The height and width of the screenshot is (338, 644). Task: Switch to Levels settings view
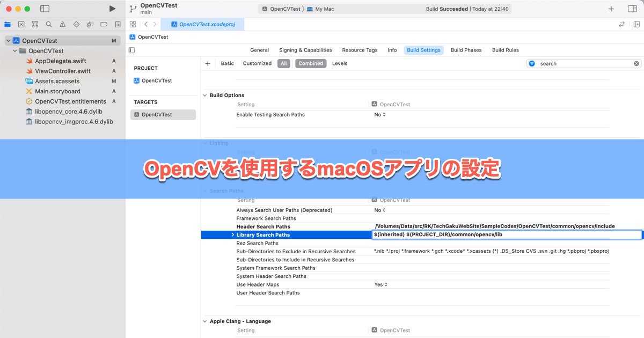(x=340, y=63)
